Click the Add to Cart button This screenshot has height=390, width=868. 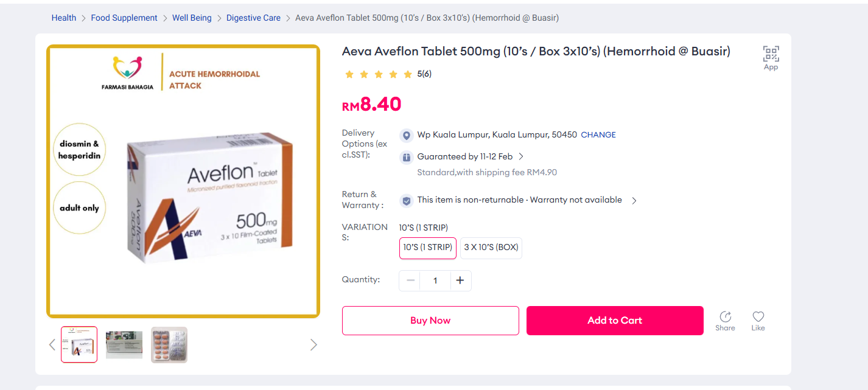615,321
